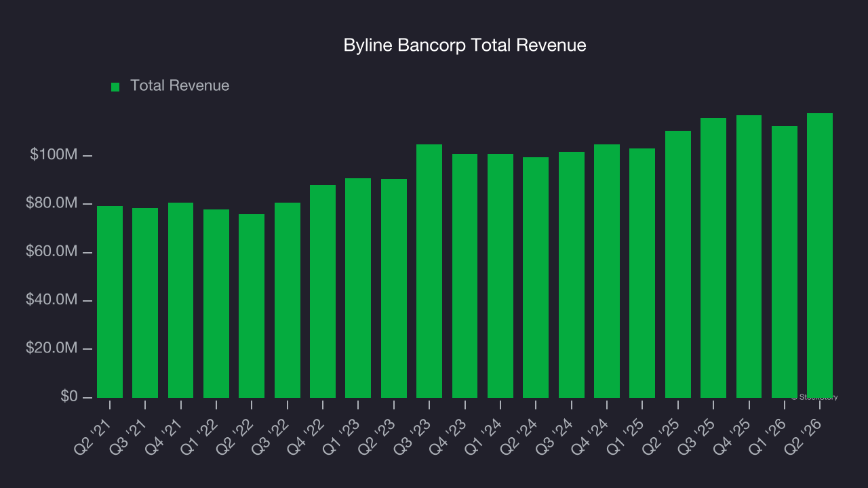Click the green bar above Q4 '21
The image size is (868, 488).
[181, 300]
